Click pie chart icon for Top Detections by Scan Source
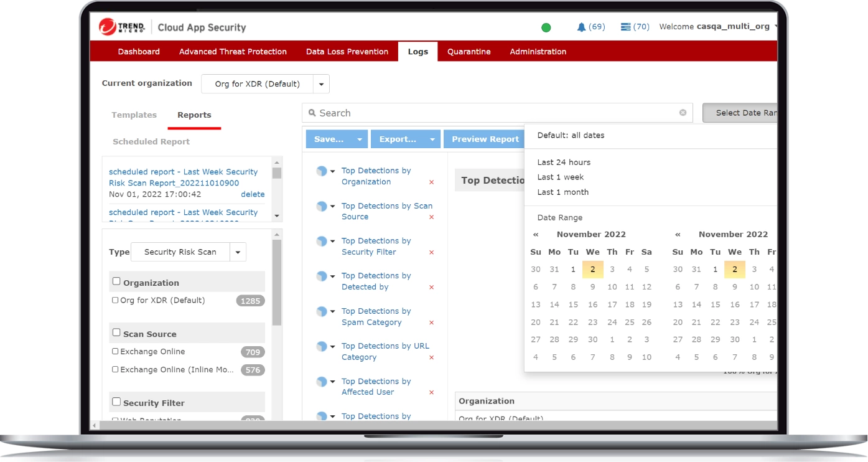This screenshot has width=868, height=462. coord(322,206)
